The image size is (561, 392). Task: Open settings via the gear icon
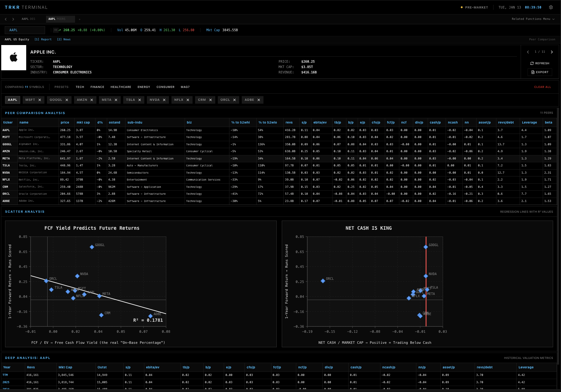pyautogui.click(x=551, y=7)
